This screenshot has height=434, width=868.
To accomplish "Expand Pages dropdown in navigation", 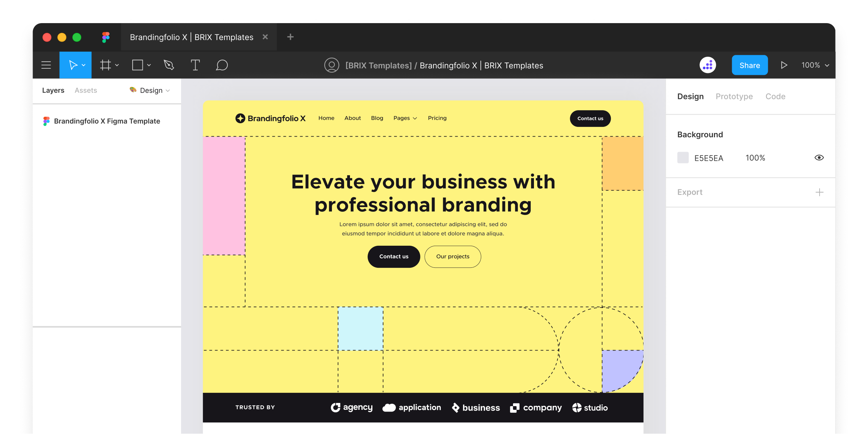I will click(405, 118).
